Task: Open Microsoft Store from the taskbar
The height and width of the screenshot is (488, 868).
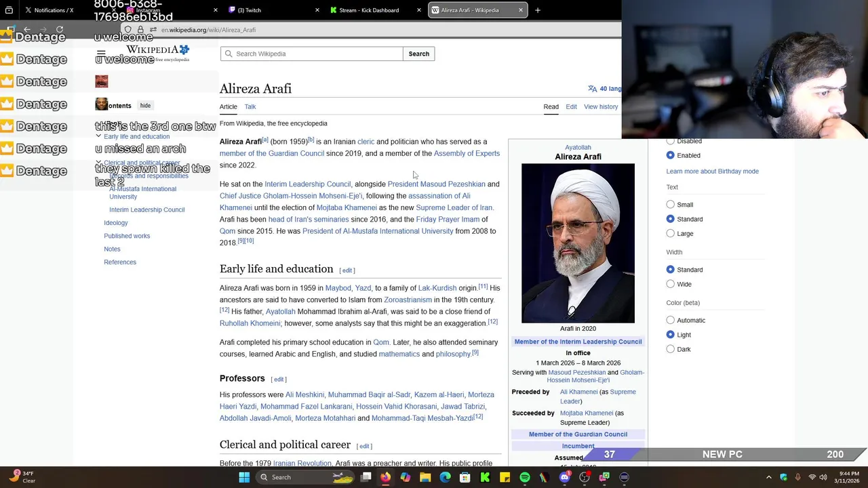Action: (x=465, y=477)
